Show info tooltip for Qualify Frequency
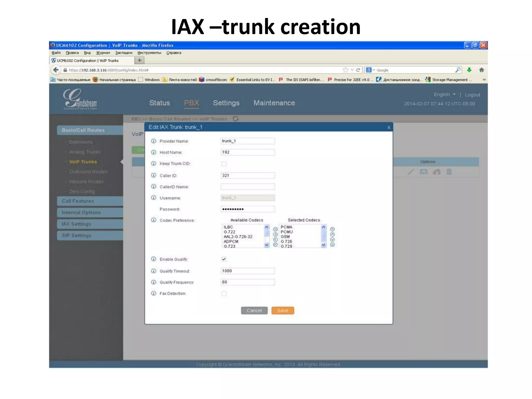The width and height of the screenshot is (532, 399). [x=154, y=282]
